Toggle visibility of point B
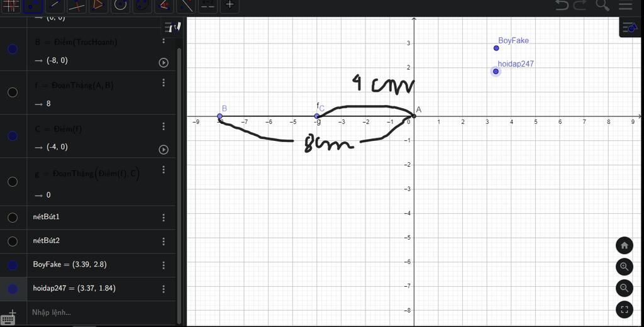Screen dimensions: 644x327 13,49
